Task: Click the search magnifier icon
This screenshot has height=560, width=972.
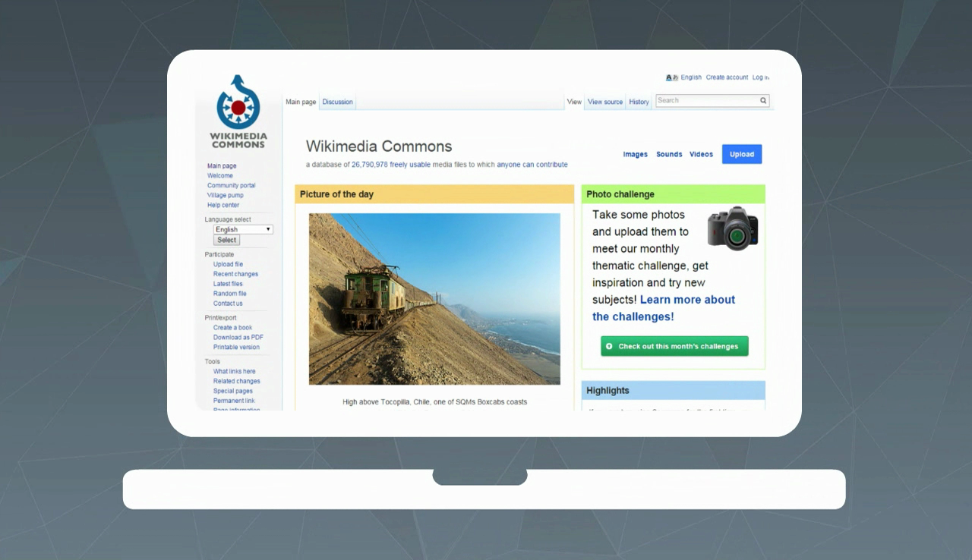Action: (x=763, y=100)
